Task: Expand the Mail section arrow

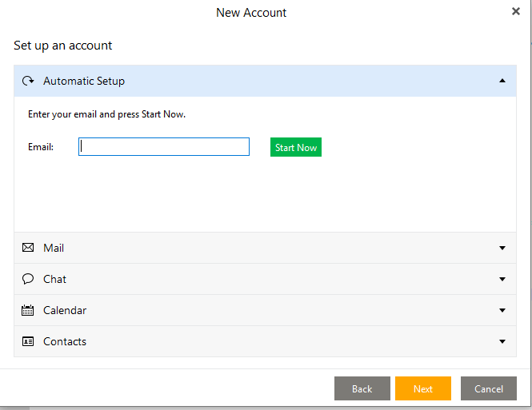Action: (x=502, y=248)
